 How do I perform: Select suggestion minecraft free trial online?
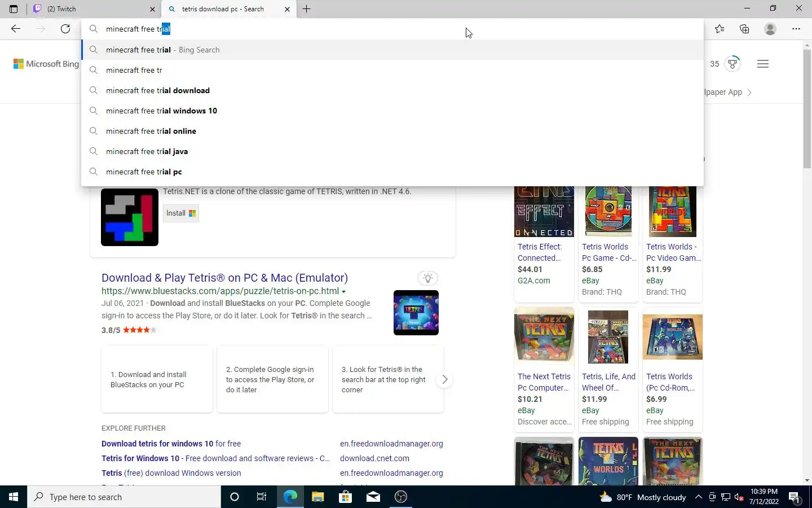pos(392,131)
